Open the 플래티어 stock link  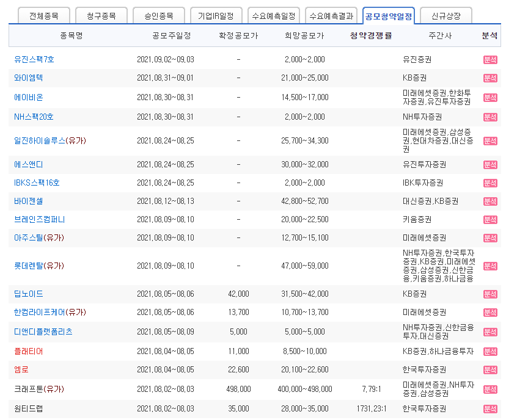(28, 352)
